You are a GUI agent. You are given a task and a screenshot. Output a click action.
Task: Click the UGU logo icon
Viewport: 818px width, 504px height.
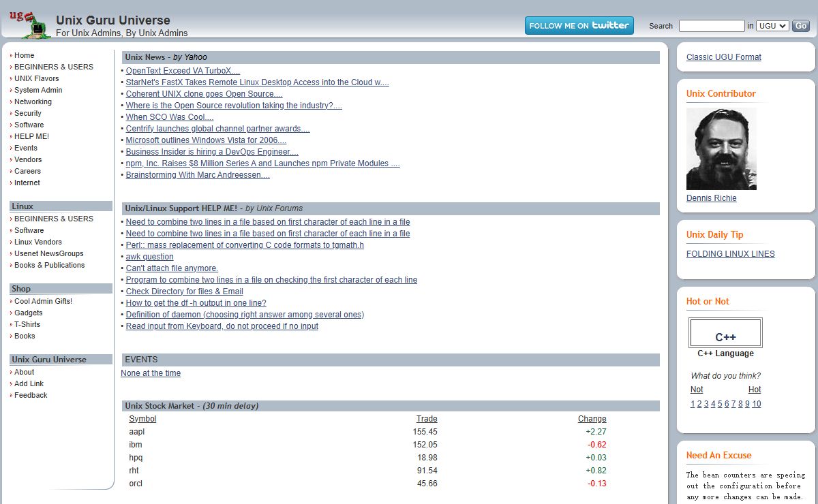pos(29,25)
